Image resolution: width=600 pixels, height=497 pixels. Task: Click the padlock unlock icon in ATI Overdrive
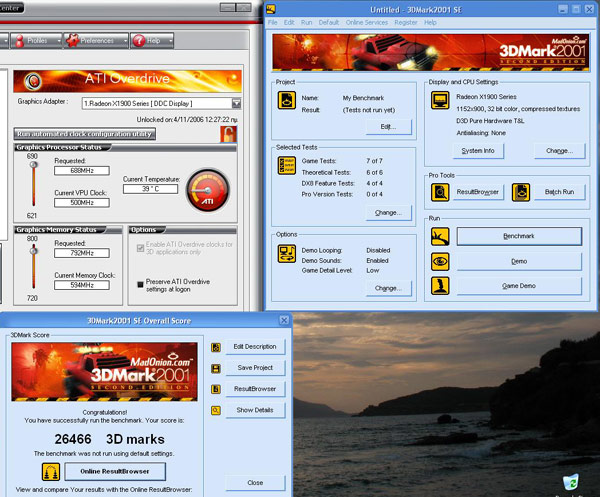tap(228, 134)
